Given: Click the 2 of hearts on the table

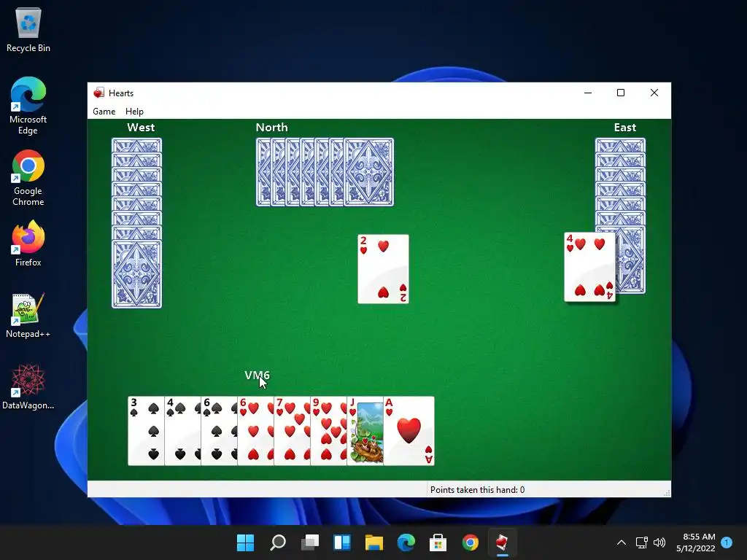Looking at the screenshot, I should [x=383, y=268].
